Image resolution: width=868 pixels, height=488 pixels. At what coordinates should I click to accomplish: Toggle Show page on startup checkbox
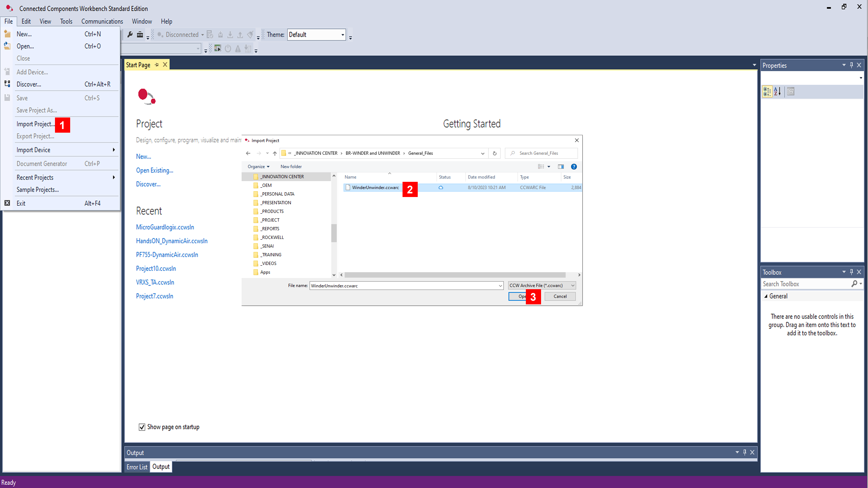142,427
